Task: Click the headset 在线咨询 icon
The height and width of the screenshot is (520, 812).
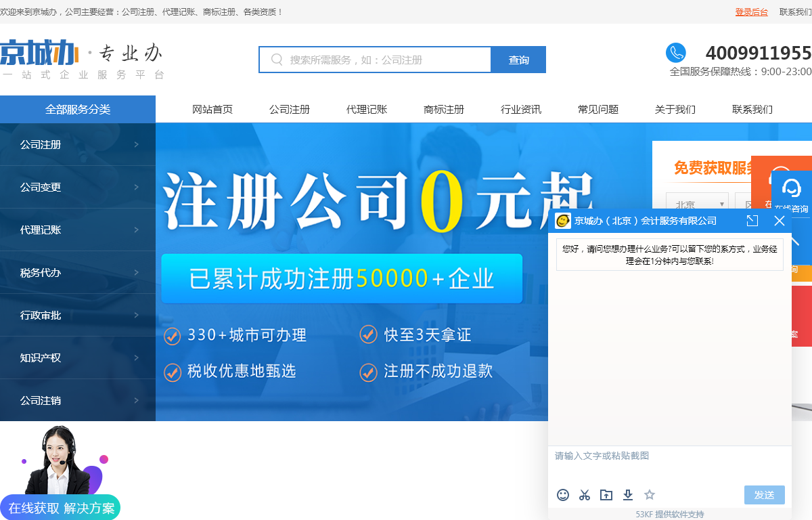Action: [792, 188]
